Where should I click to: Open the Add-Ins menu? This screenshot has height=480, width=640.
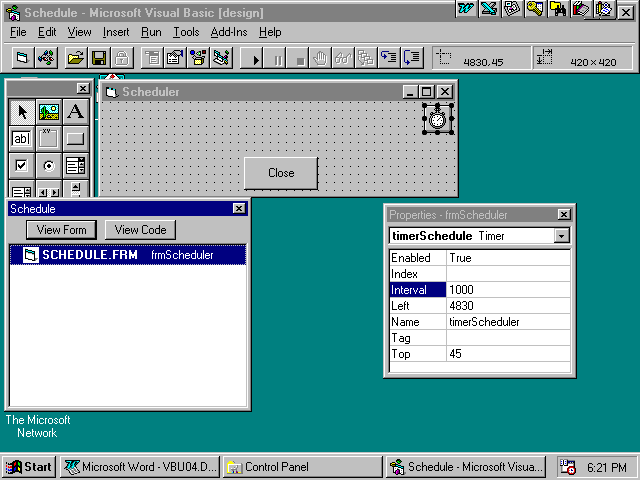[x=230, y=32]
